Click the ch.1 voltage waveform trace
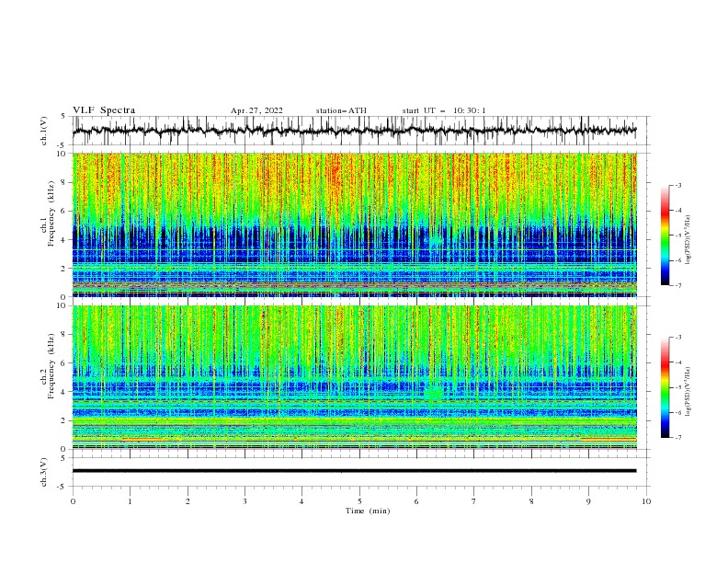The width and height of the screenshot is (728, 563). 354,131
